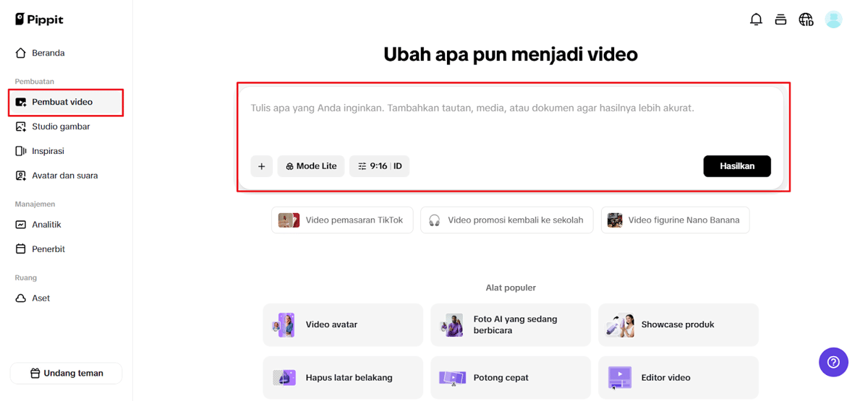Open Avatar dan suara page

pos(64,176)
